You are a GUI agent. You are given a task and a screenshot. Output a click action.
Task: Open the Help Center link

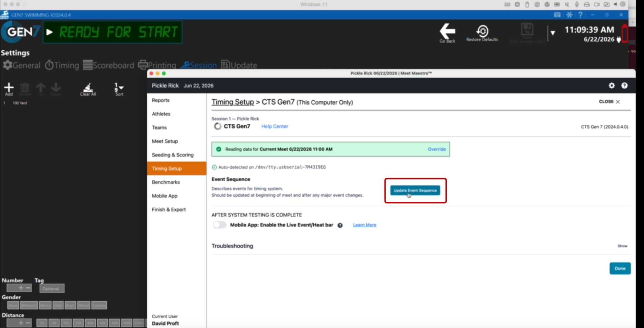click(x=275, y=126)
